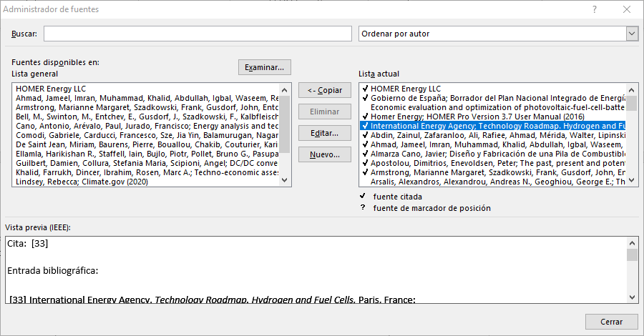Select De Saint Jean, Miriam entry
Image resolution: width=644 pixels, height=336 pixels.
point(147,144)
